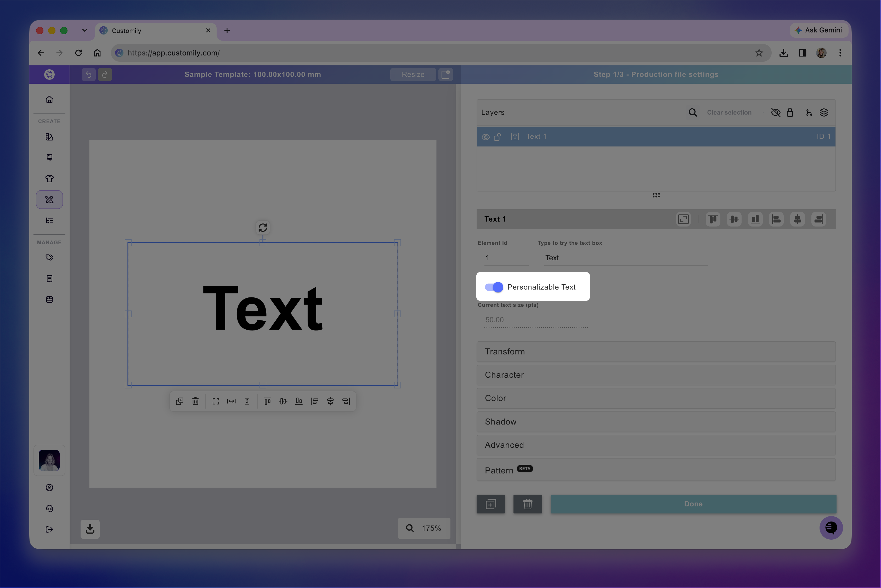
Task: Delete the element from the canvas floating toolbar
Action: pyautogui.click(x=195, y=401)
